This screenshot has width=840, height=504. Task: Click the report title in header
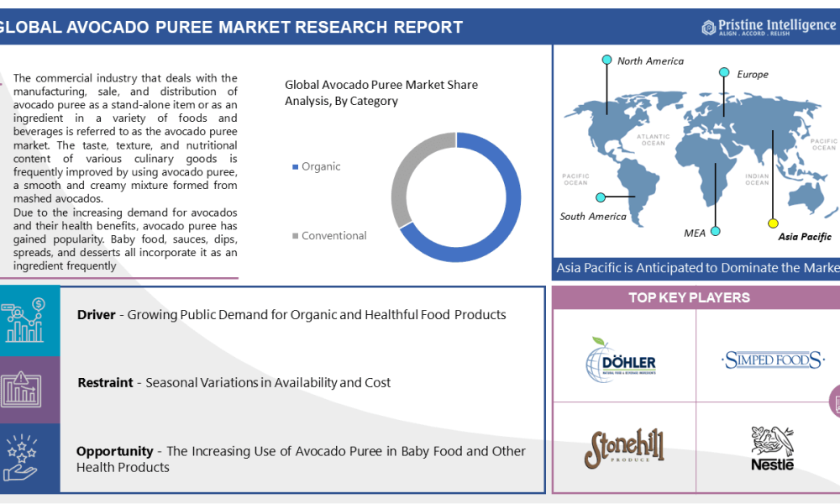[x=232, y=28]
